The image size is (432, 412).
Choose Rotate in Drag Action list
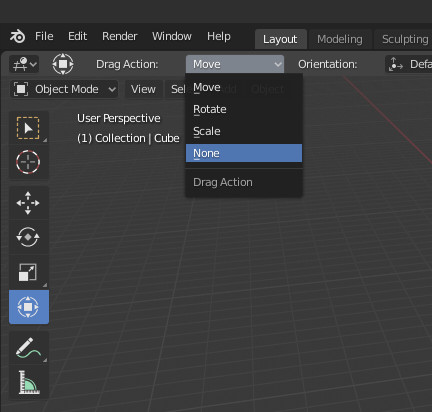(x=244, y=109)
